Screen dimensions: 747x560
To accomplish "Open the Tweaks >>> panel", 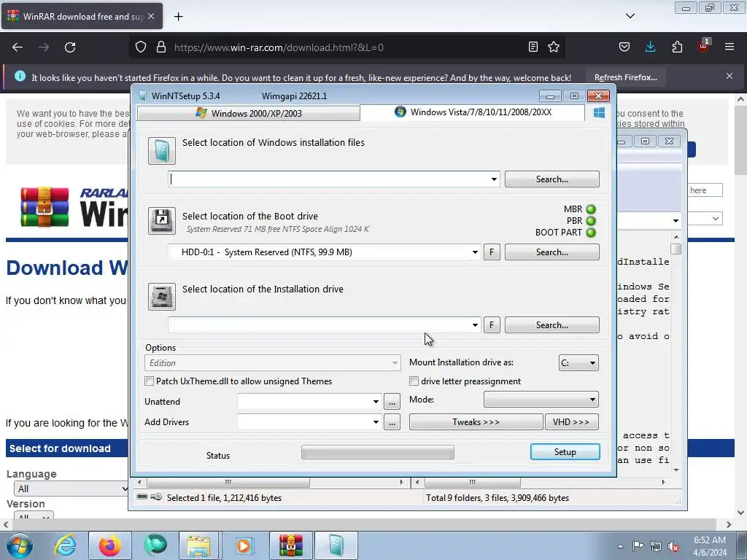I will [476, 422].
